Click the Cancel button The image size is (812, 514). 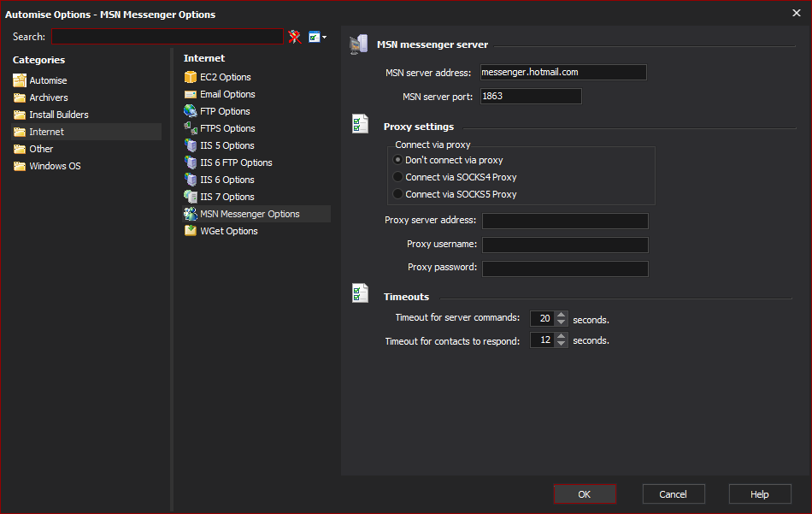[674, 493]
